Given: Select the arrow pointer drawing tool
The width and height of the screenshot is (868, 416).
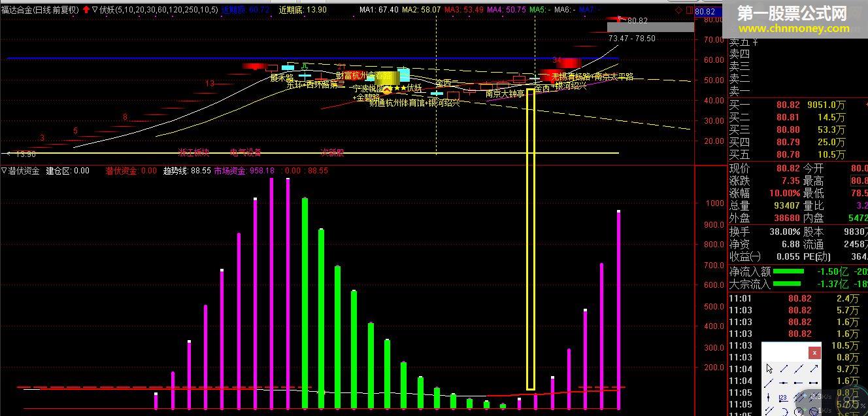Looking at the screenshot, I should (x=769, y=369).
